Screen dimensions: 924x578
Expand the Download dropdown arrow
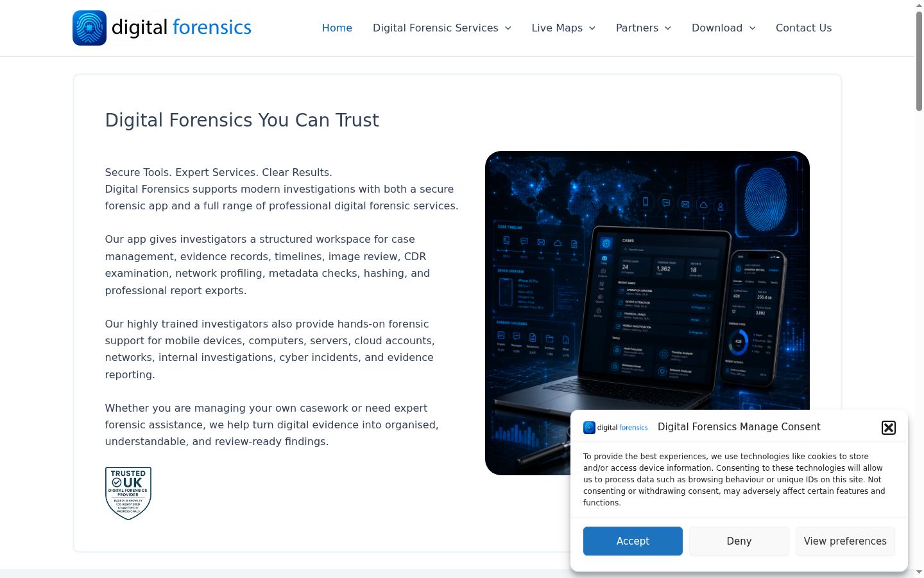(x=753, y=28)
